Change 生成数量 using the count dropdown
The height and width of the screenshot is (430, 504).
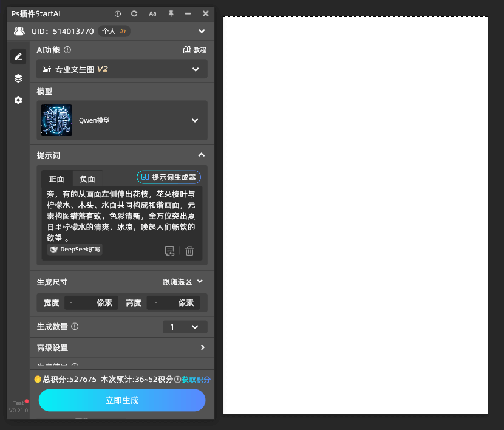click(185, 326)
